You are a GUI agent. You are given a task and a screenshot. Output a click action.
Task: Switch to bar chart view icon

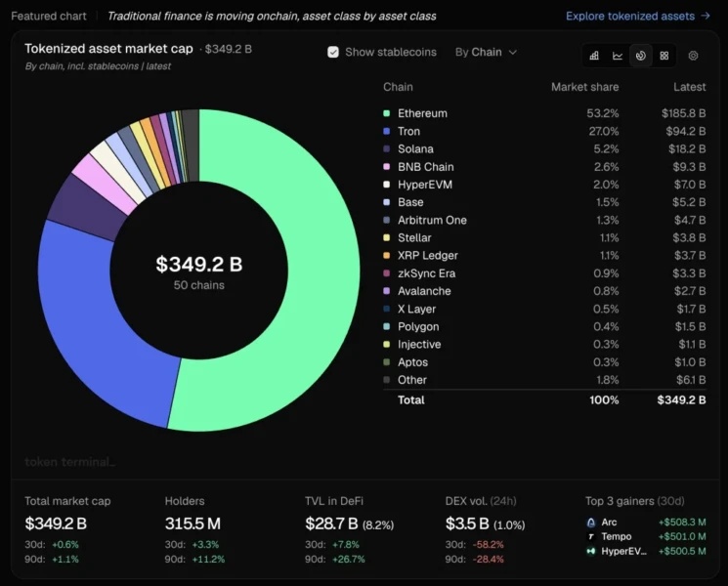[594, 56]
